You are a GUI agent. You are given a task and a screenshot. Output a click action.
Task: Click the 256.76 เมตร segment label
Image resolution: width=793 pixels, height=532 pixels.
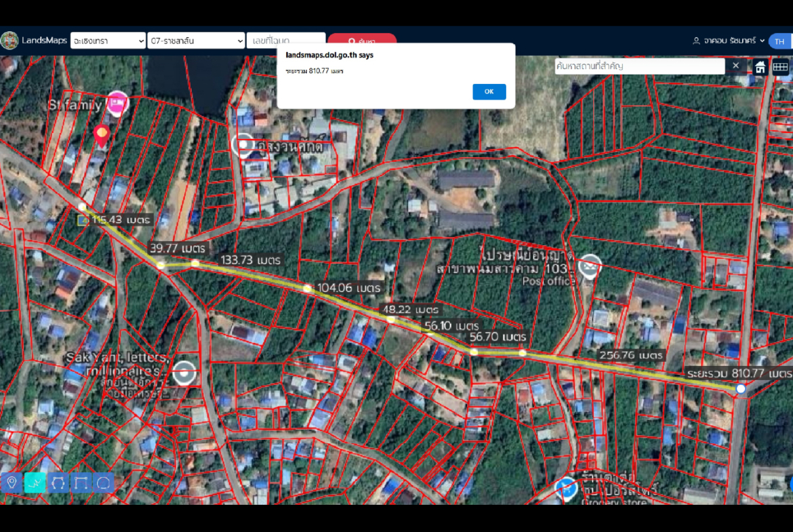[630, 356]
